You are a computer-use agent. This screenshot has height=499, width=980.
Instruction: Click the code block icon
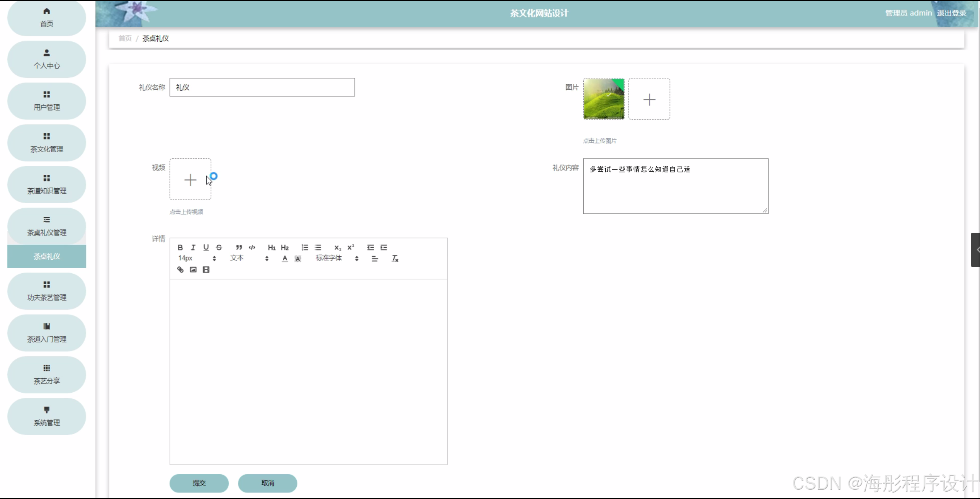[252, 247]
